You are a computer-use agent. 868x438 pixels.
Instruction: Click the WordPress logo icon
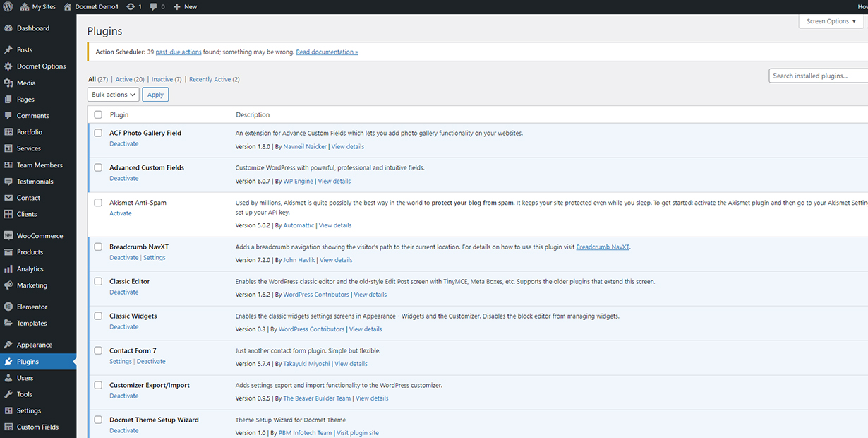pos(8,6)
